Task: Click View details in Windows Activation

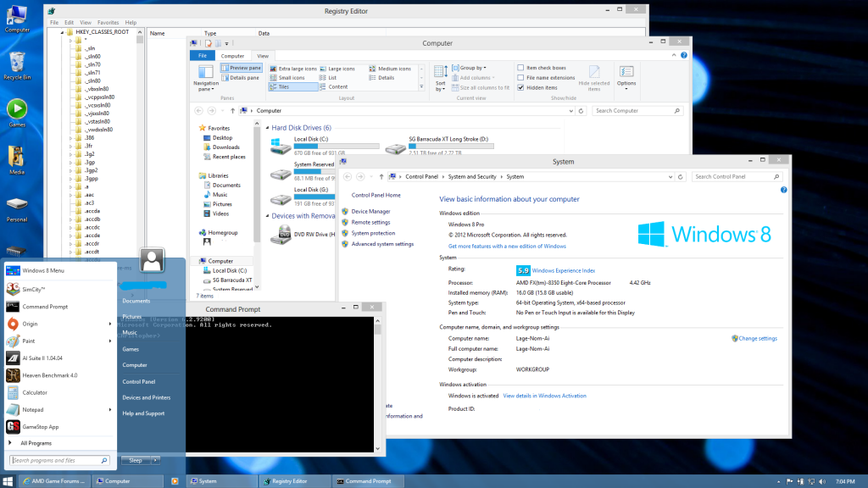Action: 544,396
